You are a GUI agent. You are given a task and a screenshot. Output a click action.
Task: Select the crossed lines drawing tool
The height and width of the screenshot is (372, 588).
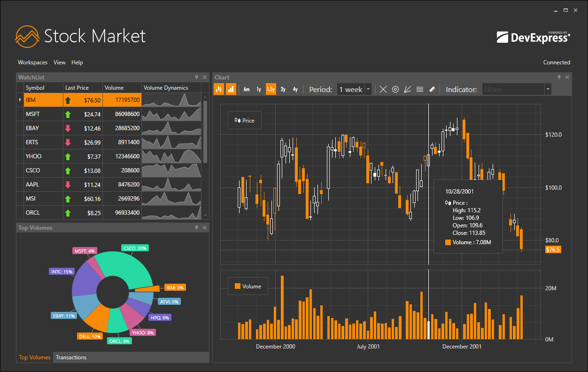coord(383,89)
